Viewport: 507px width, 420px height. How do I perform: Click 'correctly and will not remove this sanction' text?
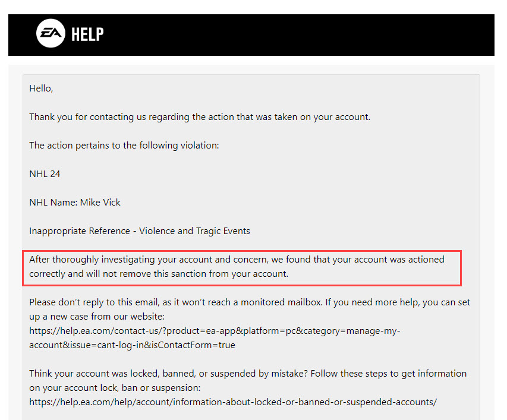(159, 274)
